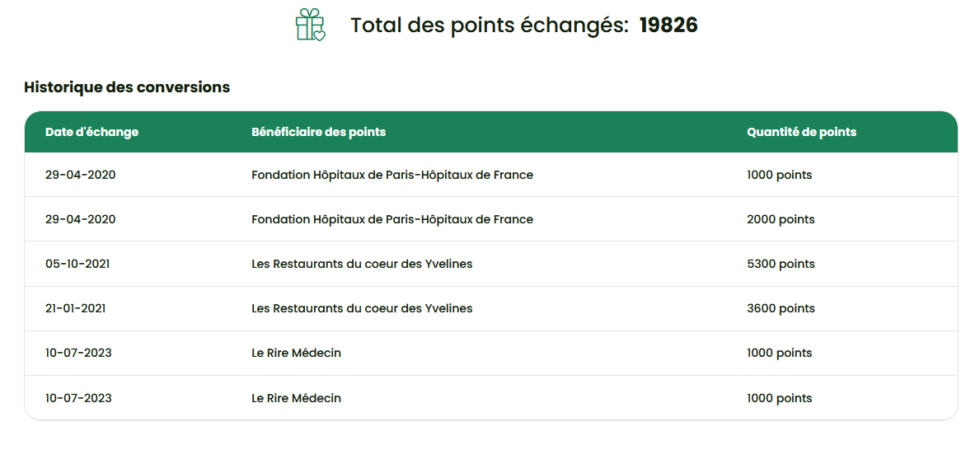Click the Bénéficiaire des points column header
The width and height of the screenshot is (980, 450).
click(x=319, y=132)
